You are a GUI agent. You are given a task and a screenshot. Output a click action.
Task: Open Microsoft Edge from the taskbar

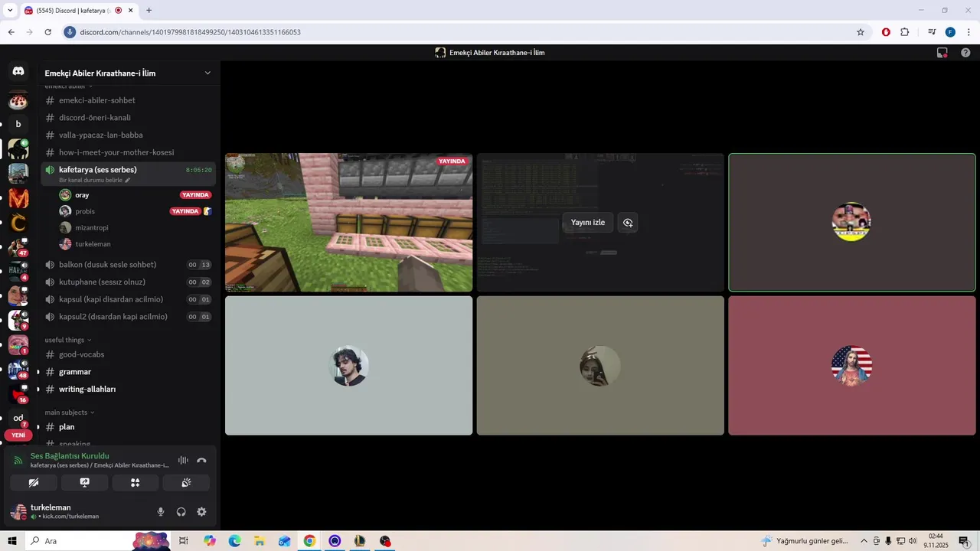coord(234,541)
